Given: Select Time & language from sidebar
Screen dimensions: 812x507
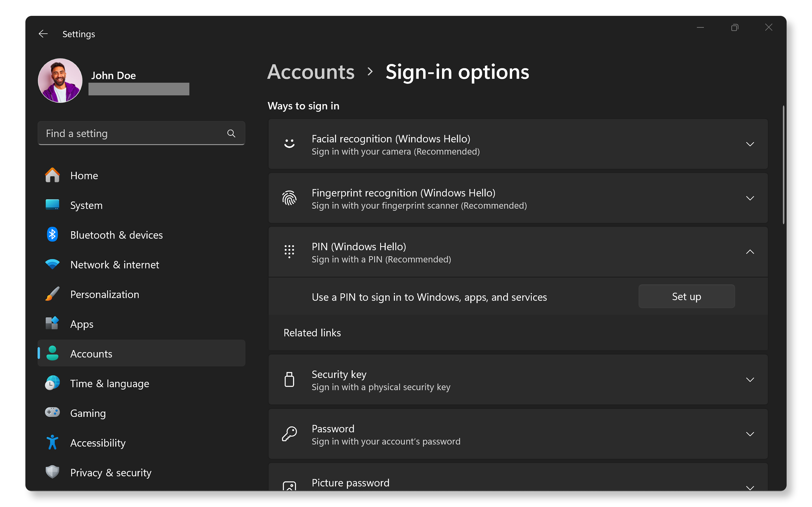Looking at the screenshot, I should [x=109, y=383].
